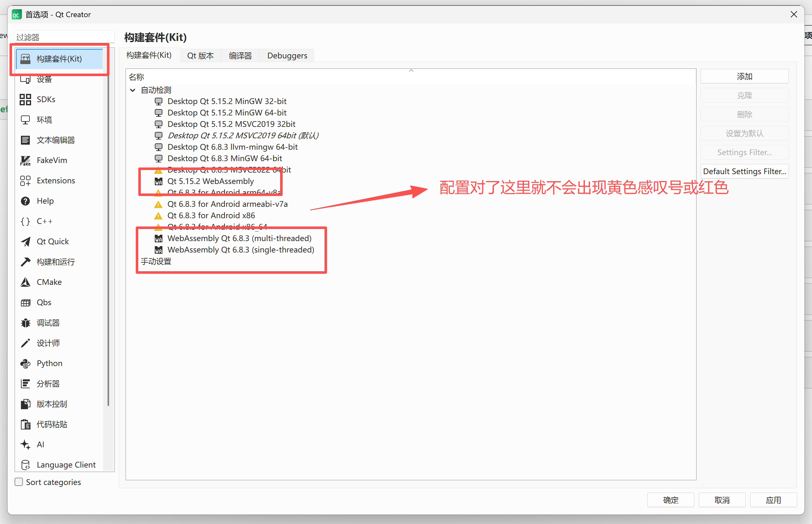Select the Qt Quick paper-plane icon

click(25, 242)
